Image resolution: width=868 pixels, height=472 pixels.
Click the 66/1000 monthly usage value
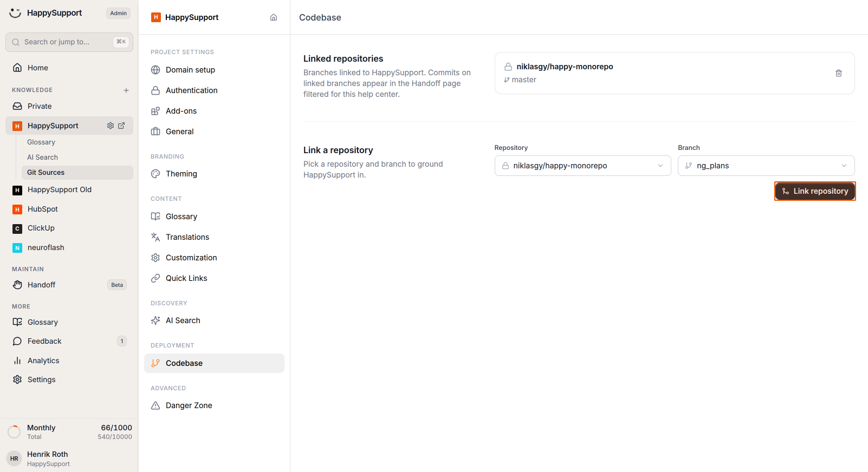pos(116,428)
